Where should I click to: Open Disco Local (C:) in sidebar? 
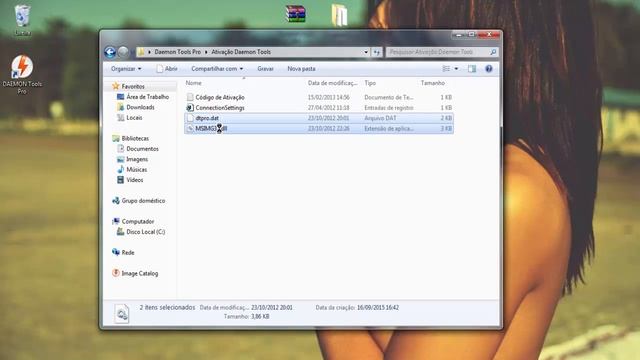click(x=146, y=231)
